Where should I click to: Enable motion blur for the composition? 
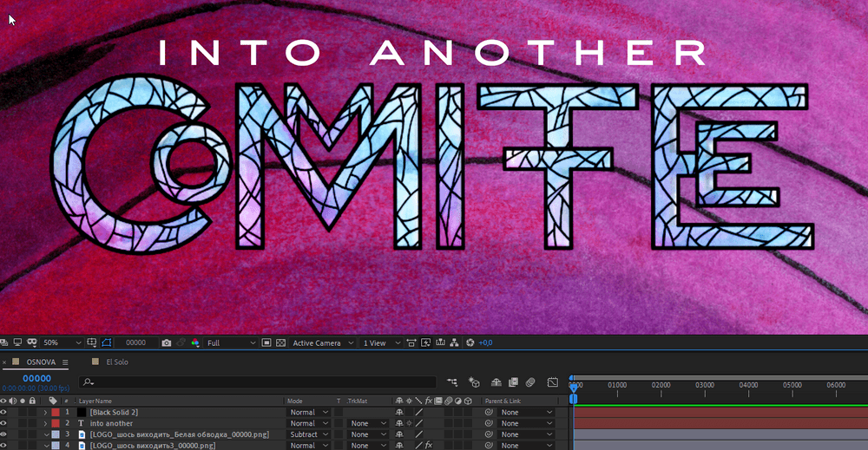[530, 382]
